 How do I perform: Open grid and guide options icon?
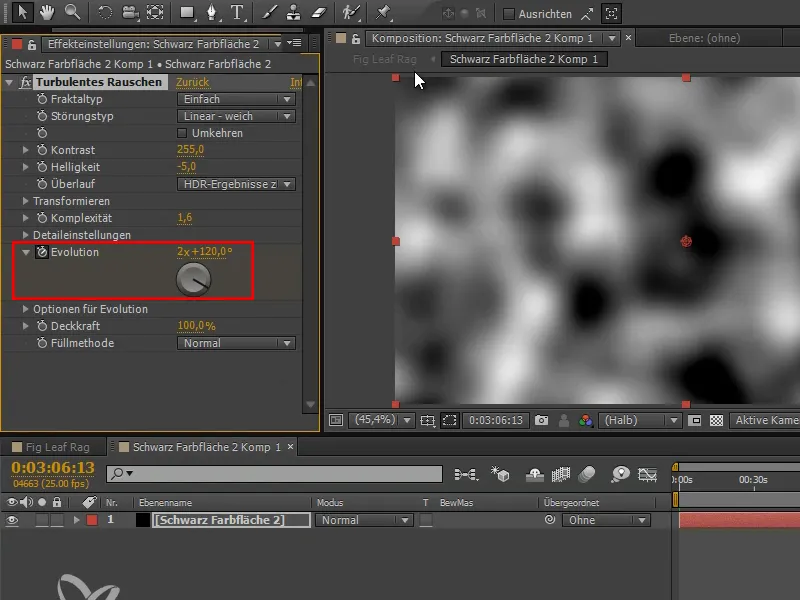[428, 420]
